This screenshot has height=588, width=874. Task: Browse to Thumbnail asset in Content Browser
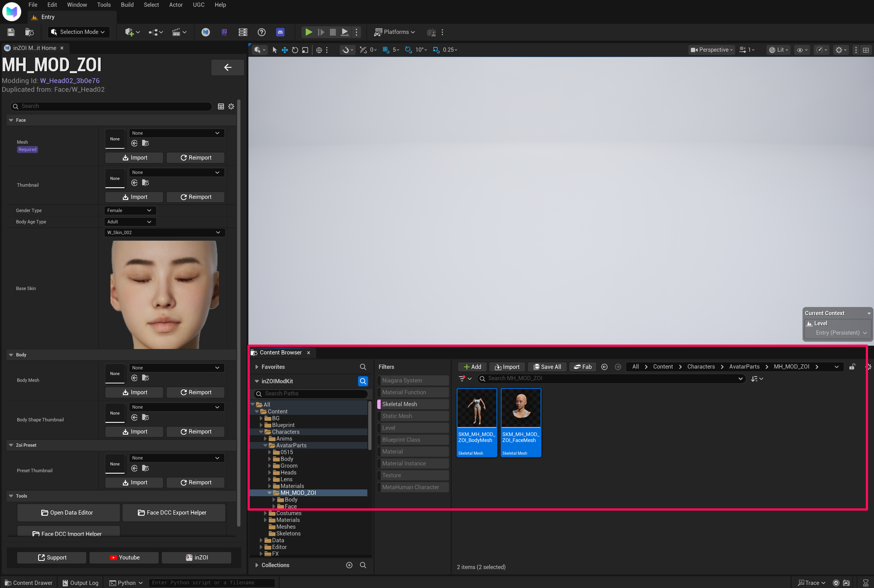point(146,183)
